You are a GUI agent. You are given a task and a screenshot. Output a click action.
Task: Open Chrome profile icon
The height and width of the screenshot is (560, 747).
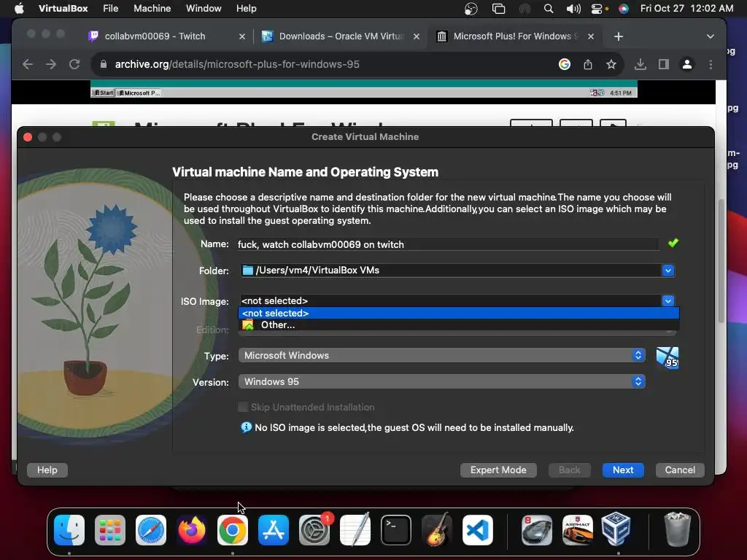687,64
